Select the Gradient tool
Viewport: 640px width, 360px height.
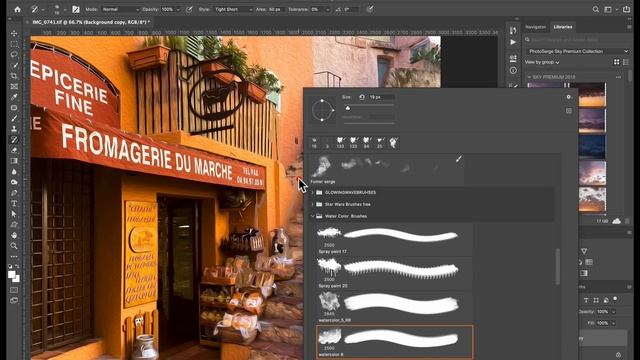point(14,161)
